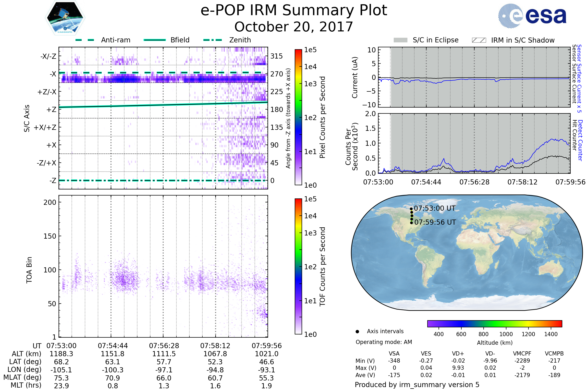Click the 07:59:56 UT map track label

[x=435, y=222]
